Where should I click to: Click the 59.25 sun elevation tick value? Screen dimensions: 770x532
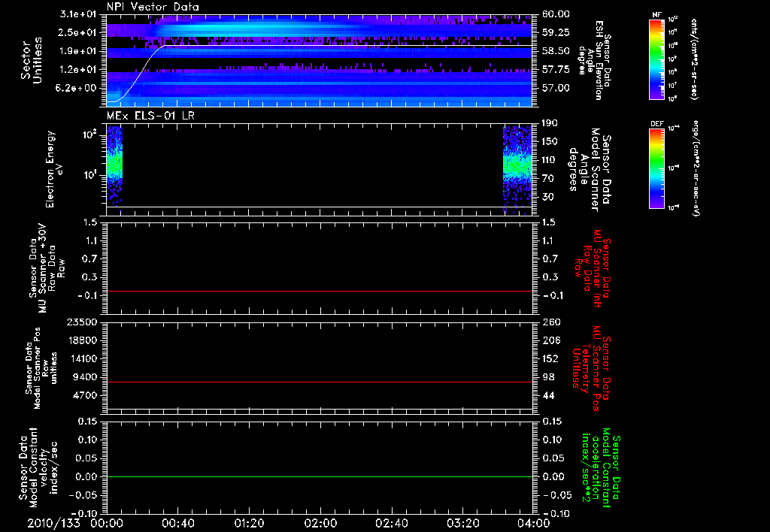[556, 32]
